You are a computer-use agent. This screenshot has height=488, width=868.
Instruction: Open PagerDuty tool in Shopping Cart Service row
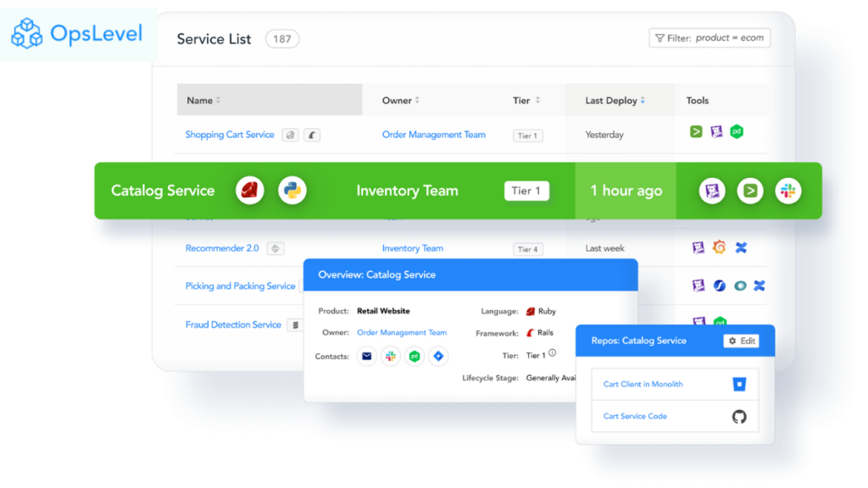pyautogui.click(x=737, y=131)
